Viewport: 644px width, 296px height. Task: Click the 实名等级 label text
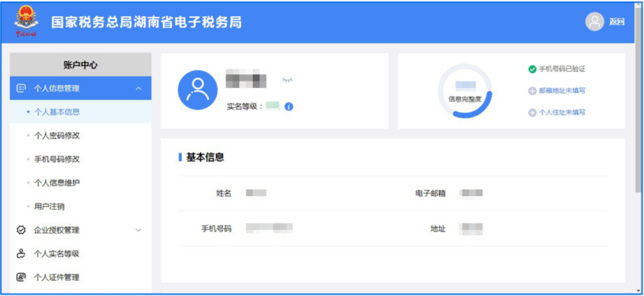[x=242, y=106]
